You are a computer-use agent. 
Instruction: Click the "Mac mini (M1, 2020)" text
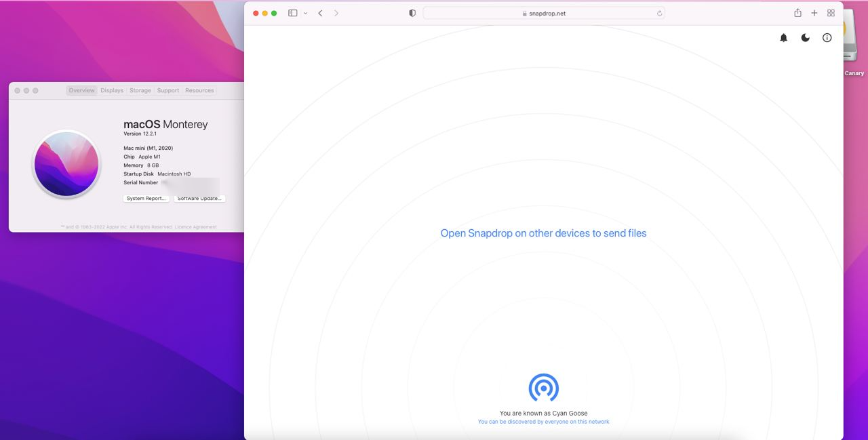tap(149, 148)
